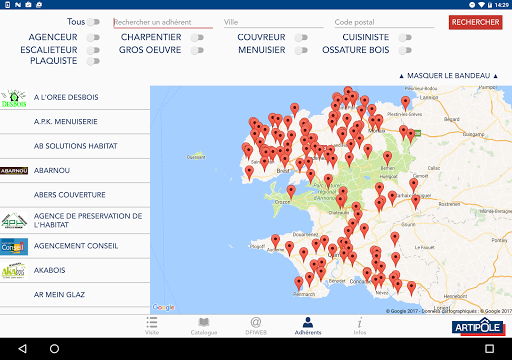This screenshot has width=512, height=360.
Task: Select AGENCEMENT CONSEIL member
Action: pyautogui.click(x=75, y=246)
